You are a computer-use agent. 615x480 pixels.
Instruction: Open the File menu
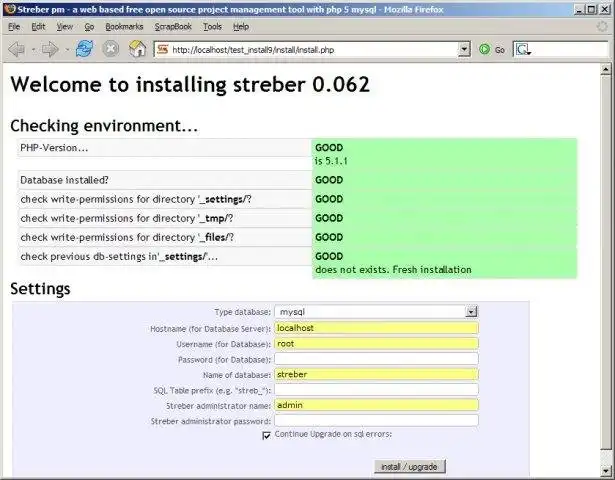click(14, 27)
